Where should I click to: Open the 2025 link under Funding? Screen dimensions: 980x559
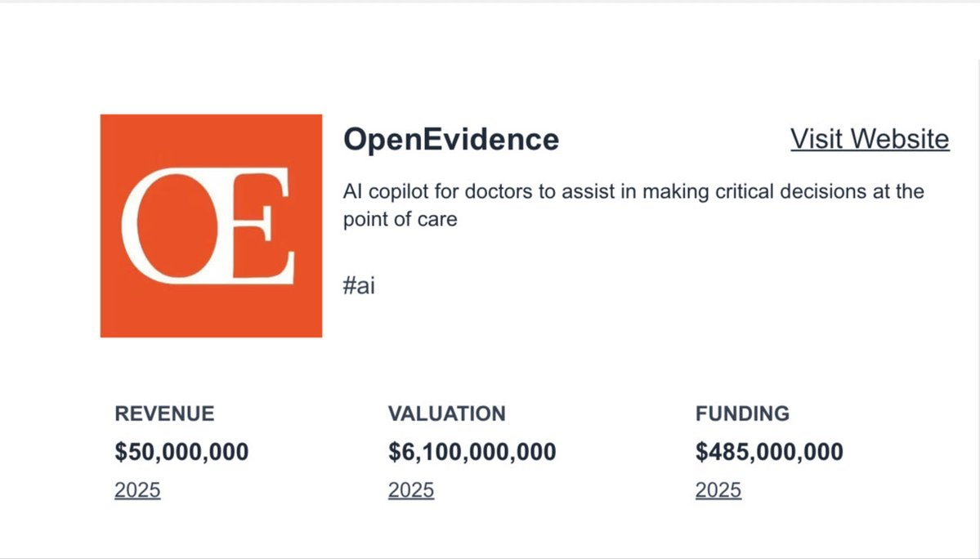(x=718, y=490)
